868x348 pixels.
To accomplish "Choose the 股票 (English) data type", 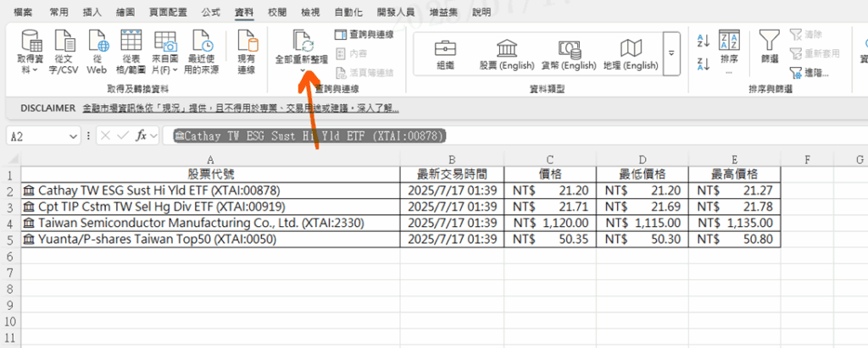I will (507, 54).
